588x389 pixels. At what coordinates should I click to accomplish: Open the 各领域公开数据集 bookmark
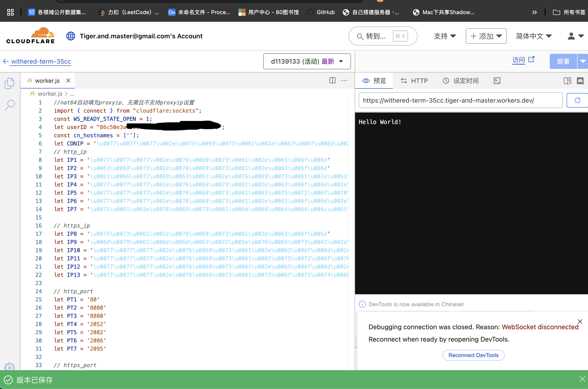pyautogui.click(x=57, y=12)
